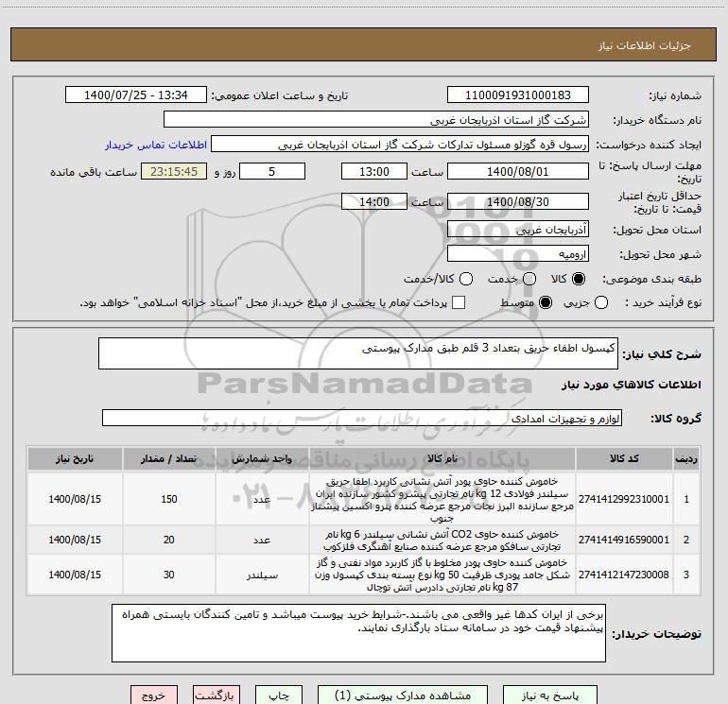Click the 50 kg powder extinguisher description
Viewport: 728px width, 704px height.
442,575
